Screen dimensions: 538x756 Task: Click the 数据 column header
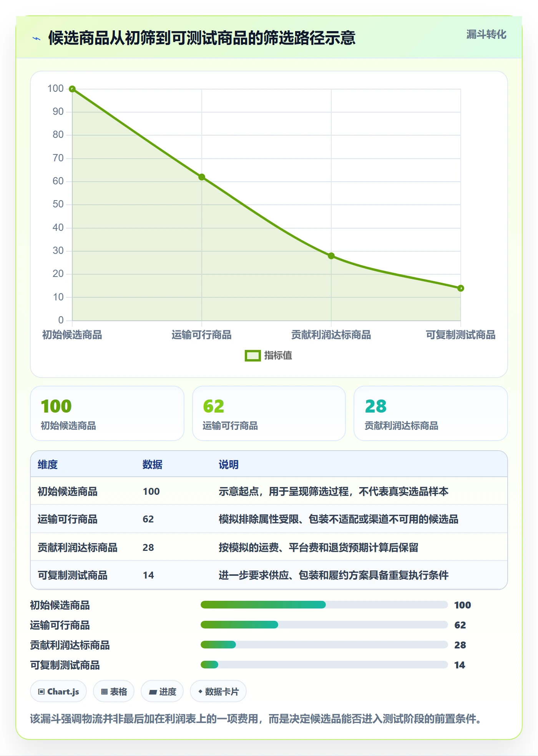point(153,464)
